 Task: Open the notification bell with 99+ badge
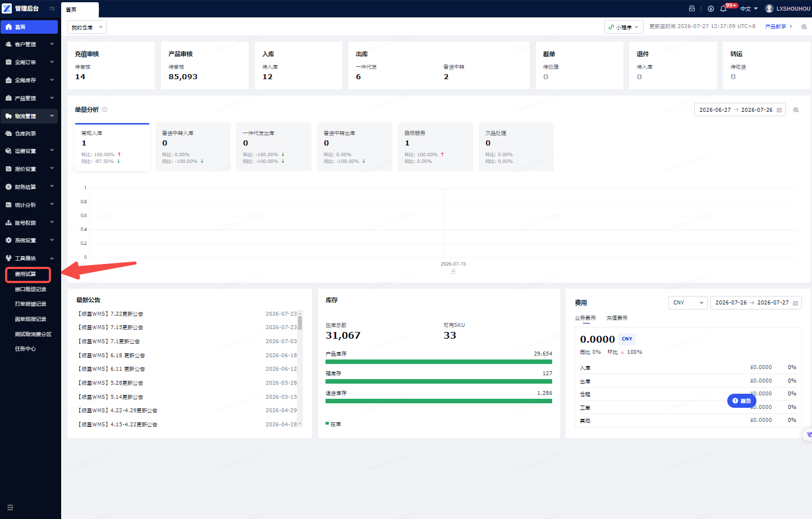(723, 8)
